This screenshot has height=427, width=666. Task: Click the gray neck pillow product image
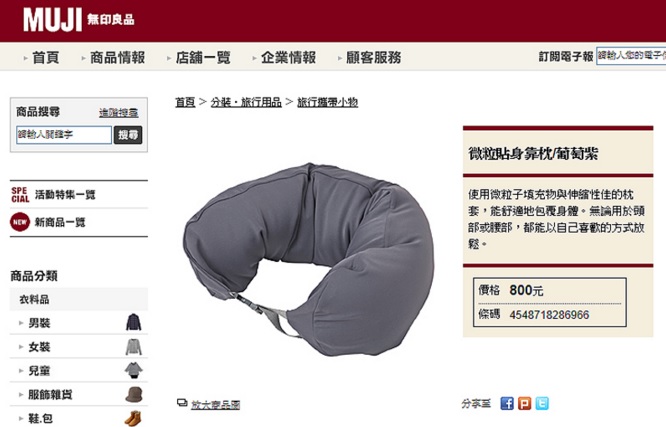(309, 259)
